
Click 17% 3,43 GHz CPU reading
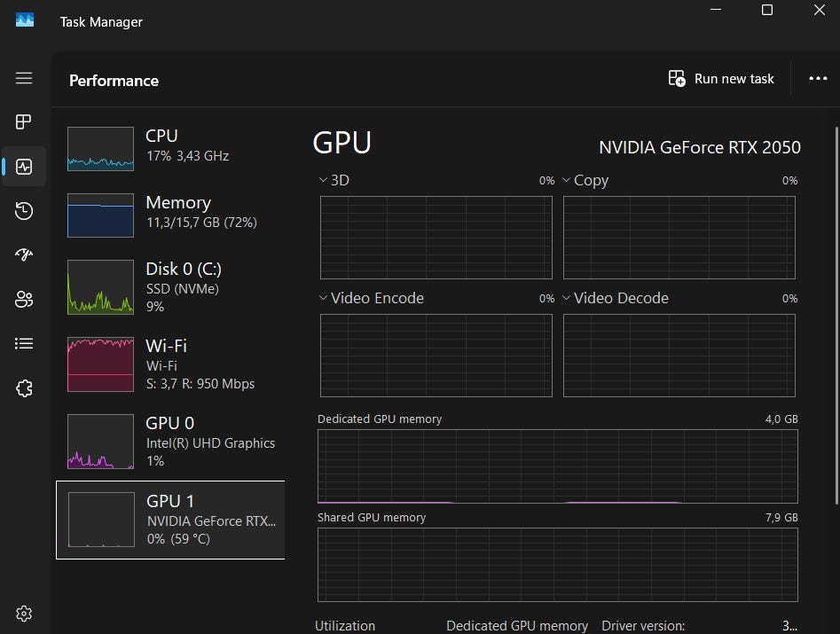coord(187,156)
